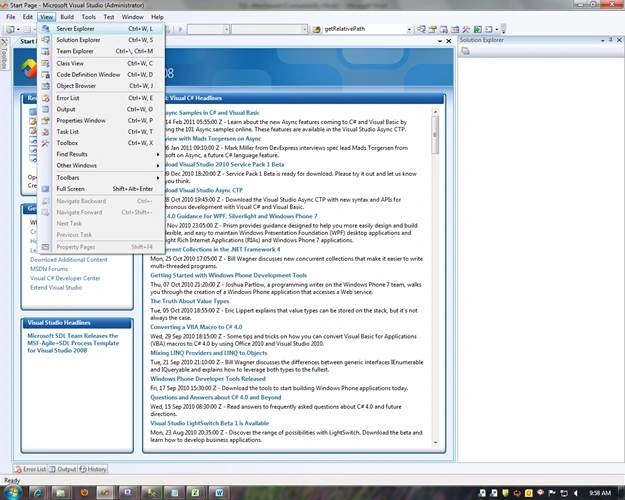Expand the Toolbars submenu
Viewport: 625px width, 500px height.
(x=101, y=177)
